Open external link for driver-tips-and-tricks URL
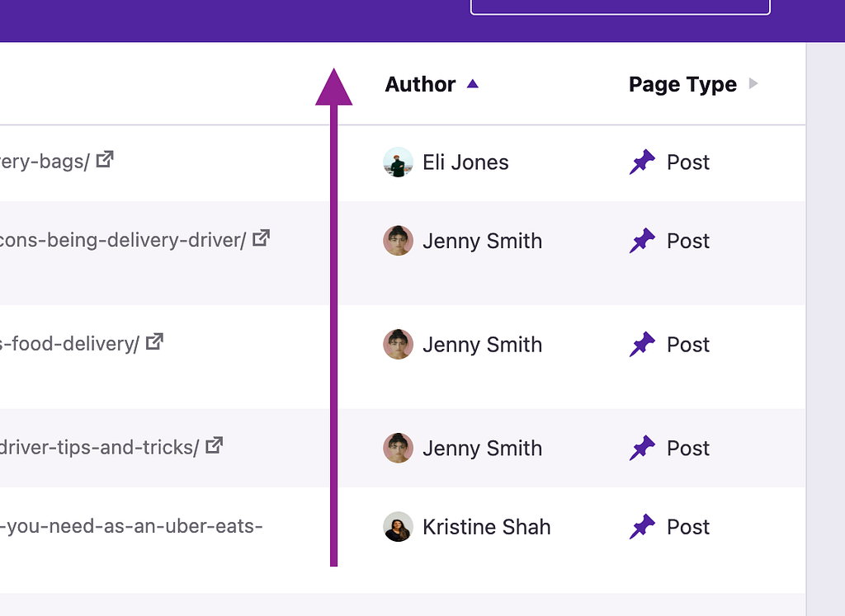 pyautogui.click(x=214, y=445)
